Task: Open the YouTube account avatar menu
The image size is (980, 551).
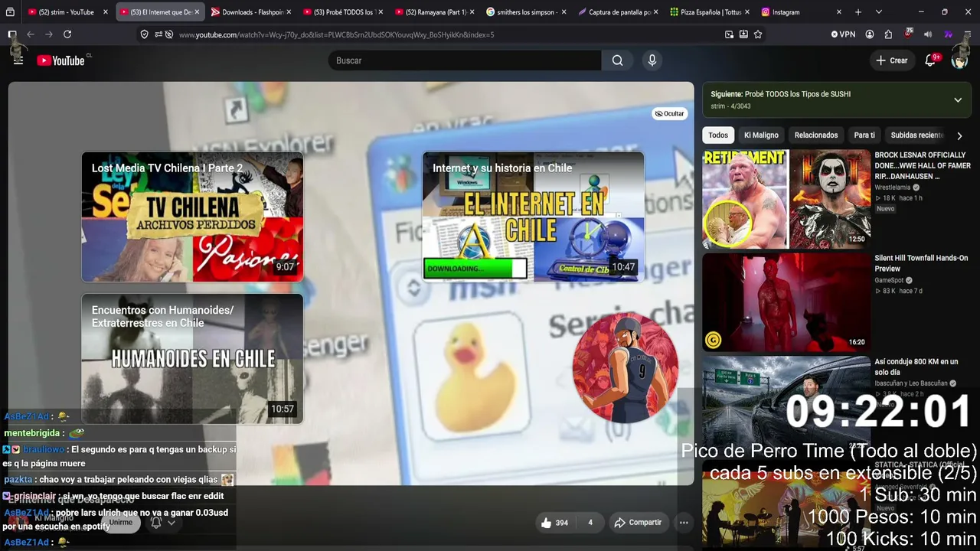Action: pyautogui.click(x=959, y=60)
